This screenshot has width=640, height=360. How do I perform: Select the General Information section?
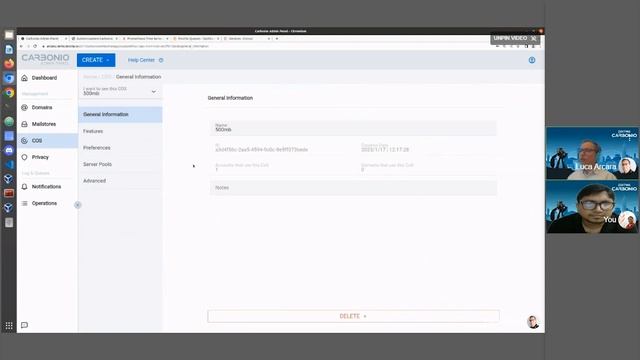click(x=120, y=114)
